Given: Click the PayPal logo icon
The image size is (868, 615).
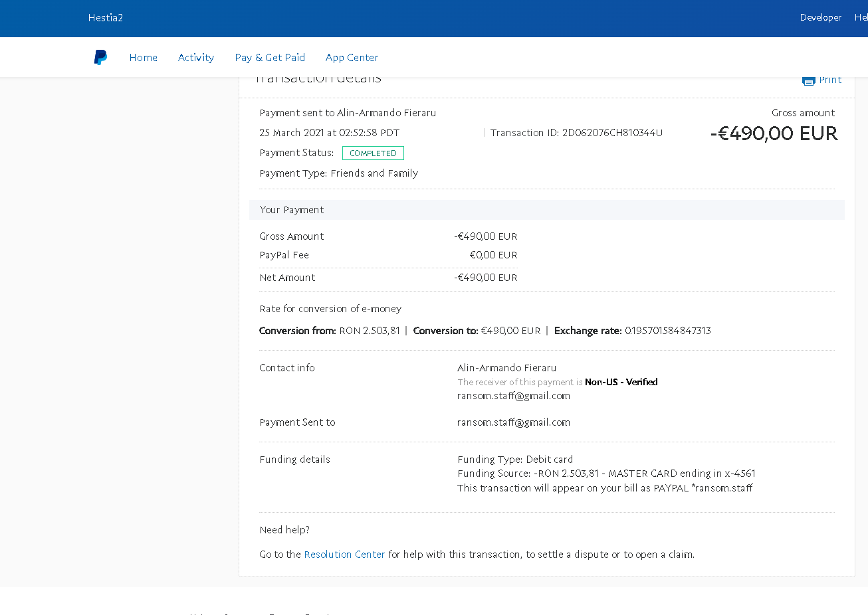Looking at the screenshot, I should pos(100,57).
